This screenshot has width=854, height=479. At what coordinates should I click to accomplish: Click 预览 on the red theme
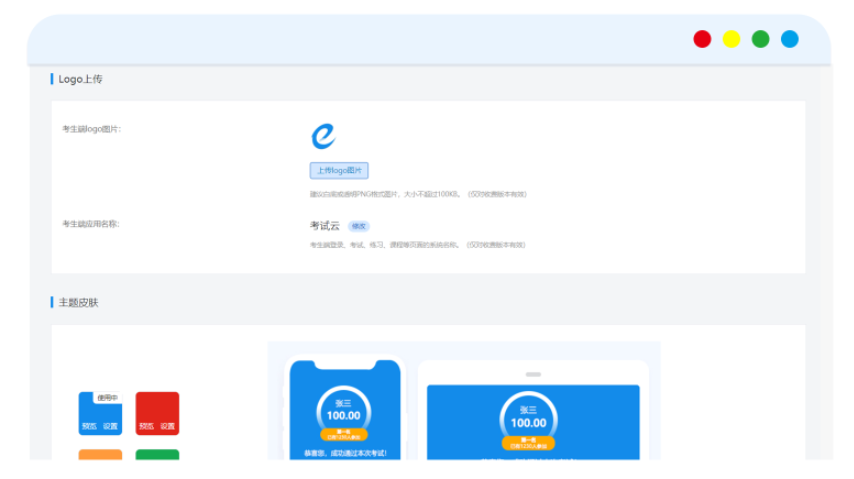[x=146, y=426]
